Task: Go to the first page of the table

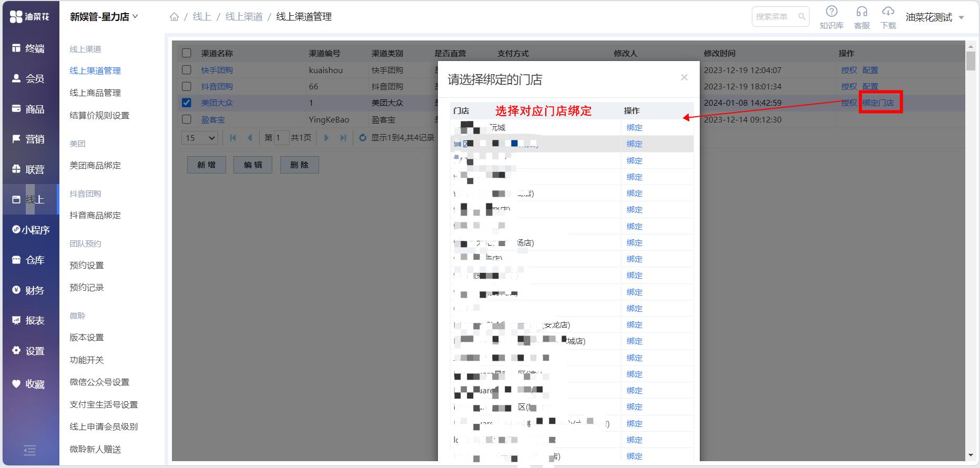Action: [x=233, y=138]
